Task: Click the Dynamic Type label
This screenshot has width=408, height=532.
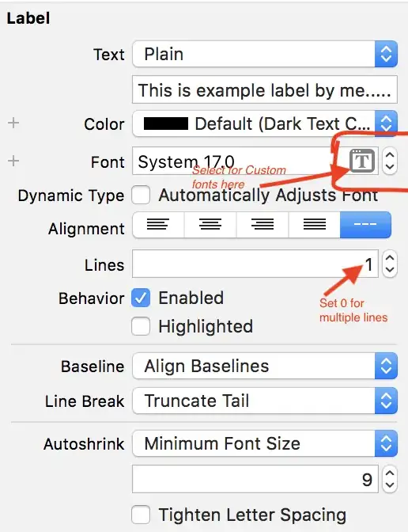Action: (x=71, y=196)
